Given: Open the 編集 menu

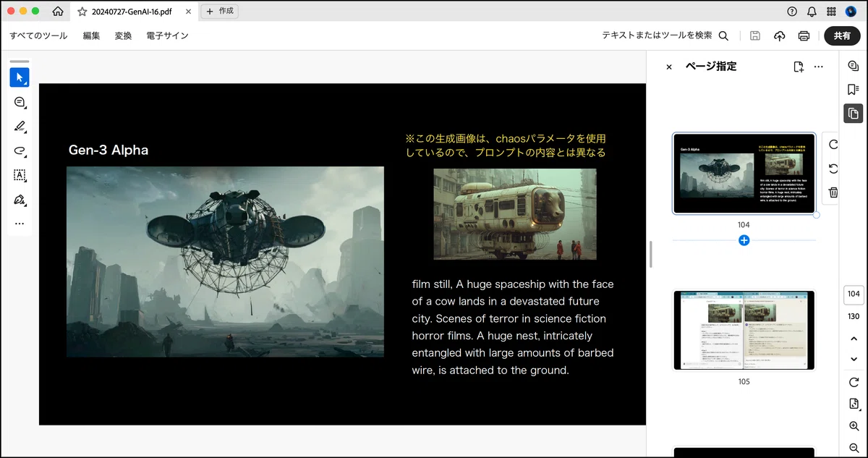Looking at the screenshot, I should click(91, 35).
